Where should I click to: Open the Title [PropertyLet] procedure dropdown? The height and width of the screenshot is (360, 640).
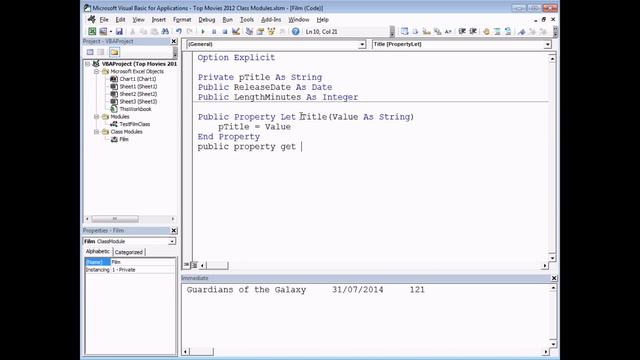[x=547, y=44]
